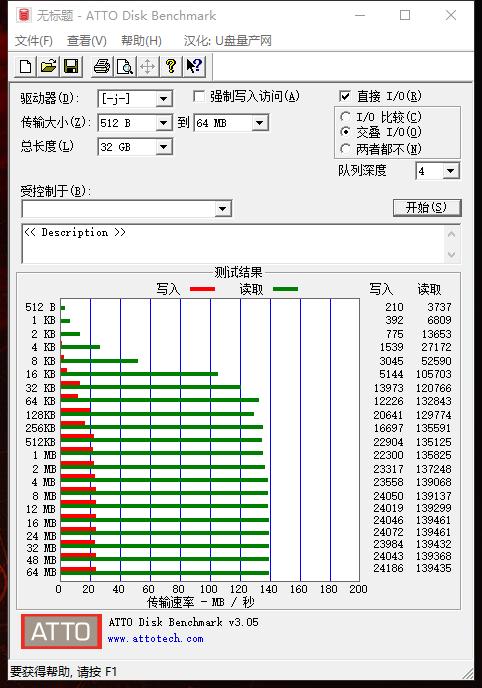The width and height of the screenshot is (482, 688).
Task: Select the I/O 比较(C) radio button
Action: tap(345, 117)
